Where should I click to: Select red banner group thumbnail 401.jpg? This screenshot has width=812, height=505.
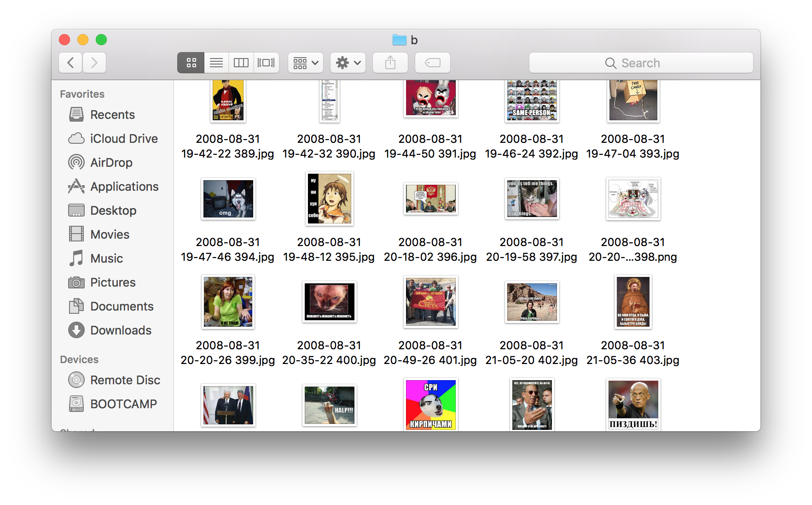click(431, 302)
